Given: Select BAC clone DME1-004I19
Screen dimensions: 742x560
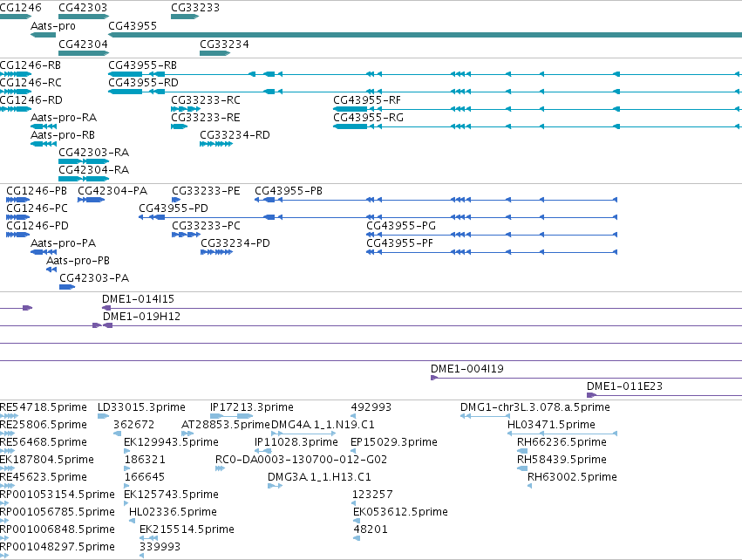Looking at the screenshot, I should [467, 369].
